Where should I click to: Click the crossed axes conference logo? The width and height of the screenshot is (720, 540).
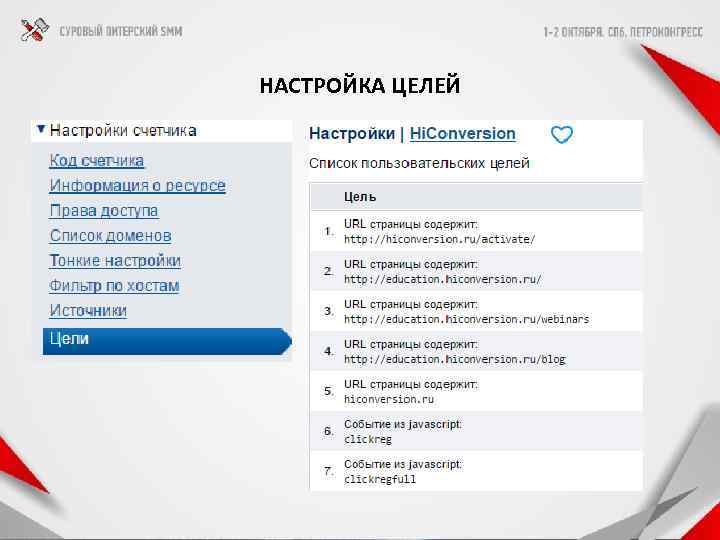pyautogui.click(x=34, y=30)
